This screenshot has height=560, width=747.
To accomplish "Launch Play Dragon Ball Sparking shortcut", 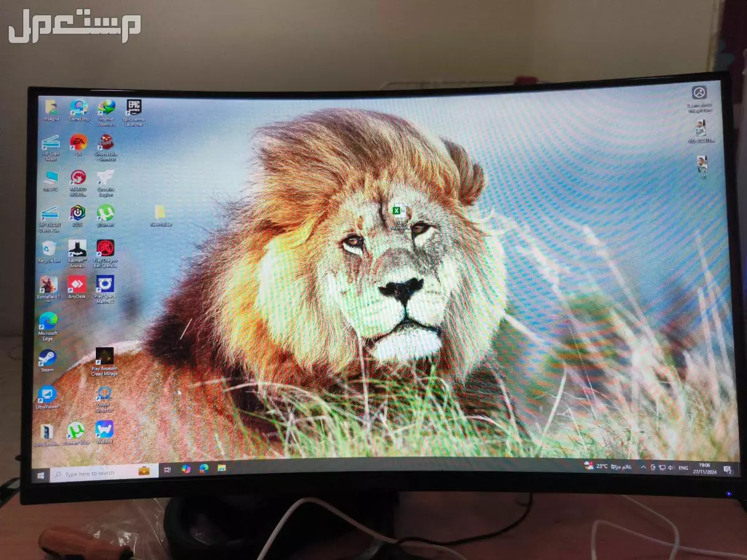I will [105, 254].
